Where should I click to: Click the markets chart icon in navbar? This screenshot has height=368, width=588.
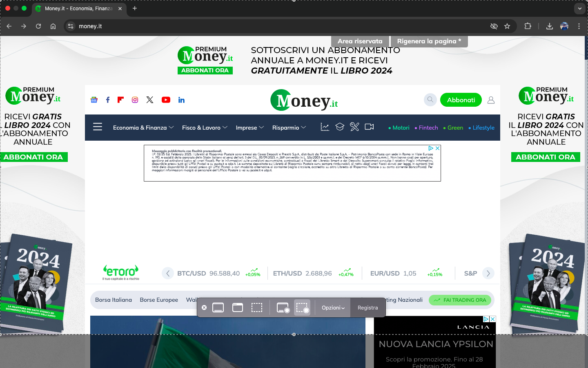pos(325,127)
